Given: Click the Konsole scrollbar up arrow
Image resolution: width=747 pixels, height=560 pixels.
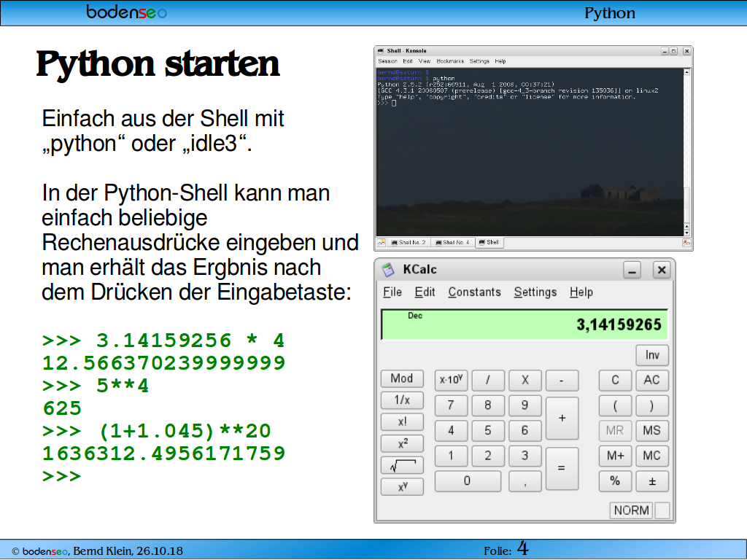Looking at the screenshot, I should pyautogui.click(x=687, y=72).
